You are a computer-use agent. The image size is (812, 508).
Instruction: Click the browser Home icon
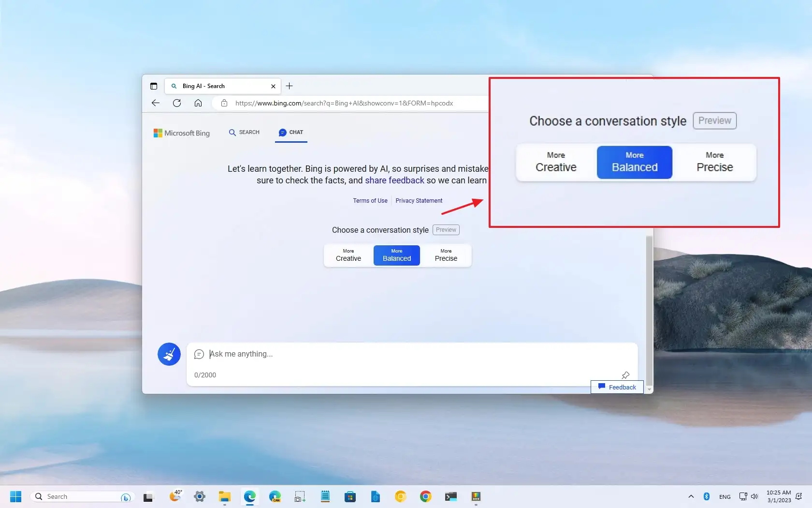198,103
